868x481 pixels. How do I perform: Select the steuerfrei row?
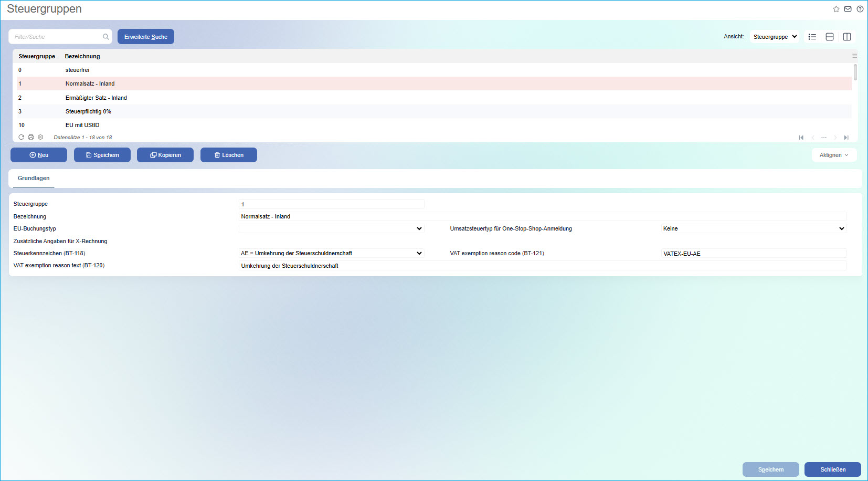pyautogui.click(x=435, y=70)
